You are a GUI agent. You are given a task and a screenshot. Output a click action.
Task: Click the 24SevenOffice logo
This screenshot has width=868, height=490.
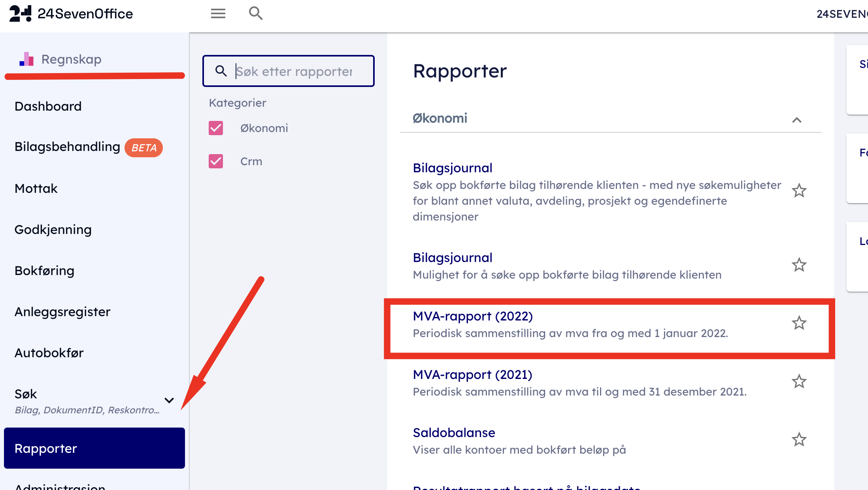[x=71, y=14]
